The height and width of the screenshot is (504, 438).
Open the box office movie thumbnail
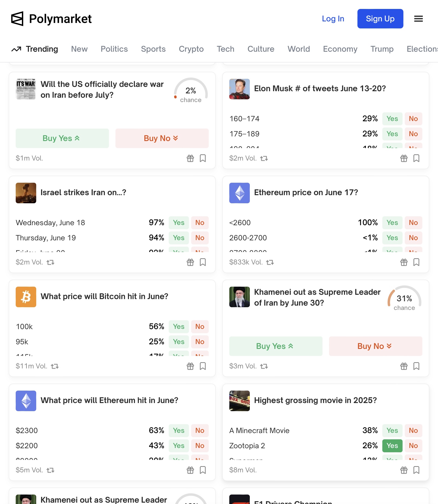(x=240, y=401)
